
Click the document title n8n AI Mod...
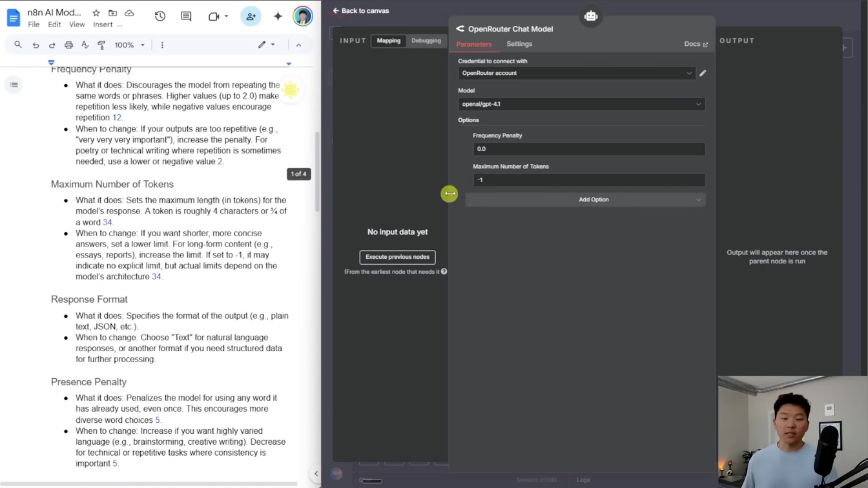(54, 12)
